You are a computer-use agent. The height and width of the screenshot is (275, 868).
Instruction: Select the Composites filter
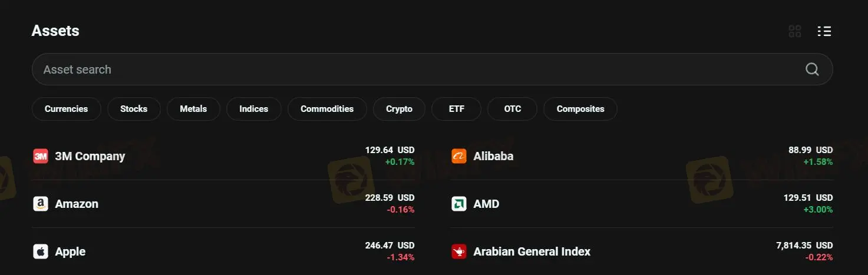click(580, 109)
